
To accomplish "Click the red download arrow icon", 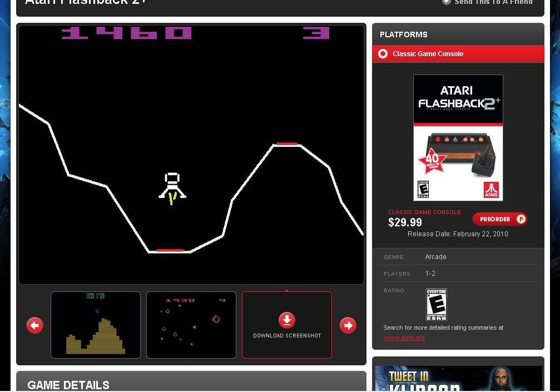I will [x=286, y=320].
